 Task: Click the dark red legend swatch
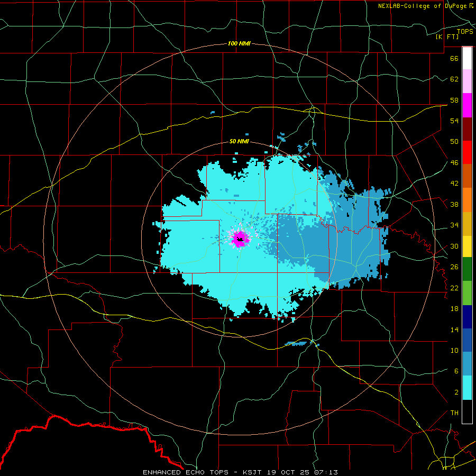point(467,130)
